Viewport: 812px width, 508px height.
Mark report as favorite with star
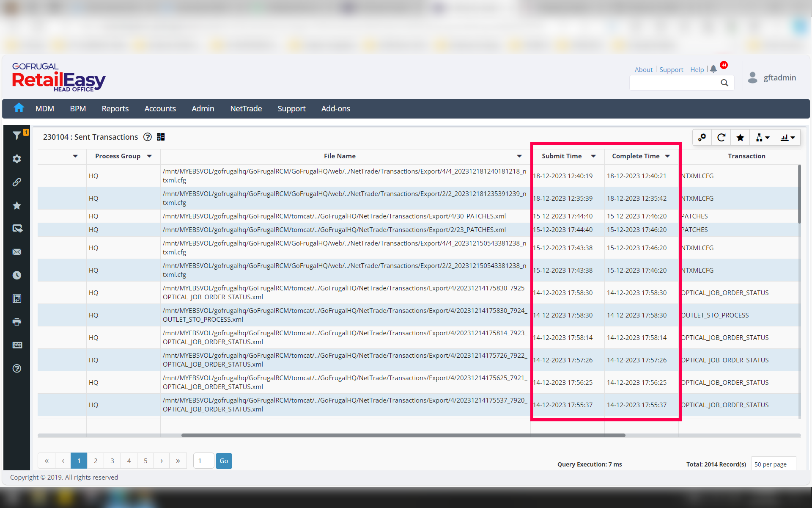[x=740, y=137]
